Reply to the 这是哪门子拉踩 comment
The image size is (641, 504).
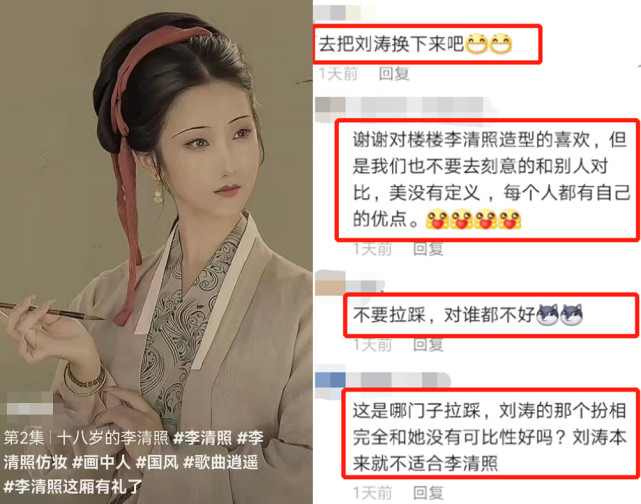pyautogui.click(x=428, y=493)
